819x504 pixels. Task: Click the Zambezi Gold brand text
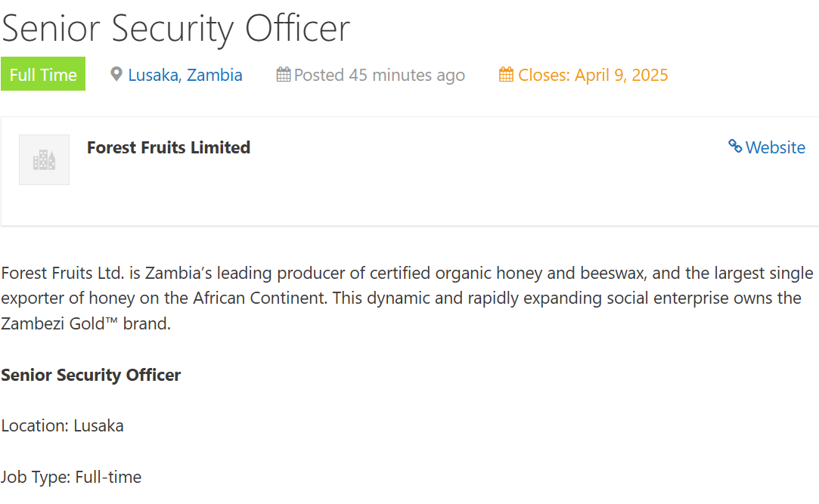coord(59,323)
